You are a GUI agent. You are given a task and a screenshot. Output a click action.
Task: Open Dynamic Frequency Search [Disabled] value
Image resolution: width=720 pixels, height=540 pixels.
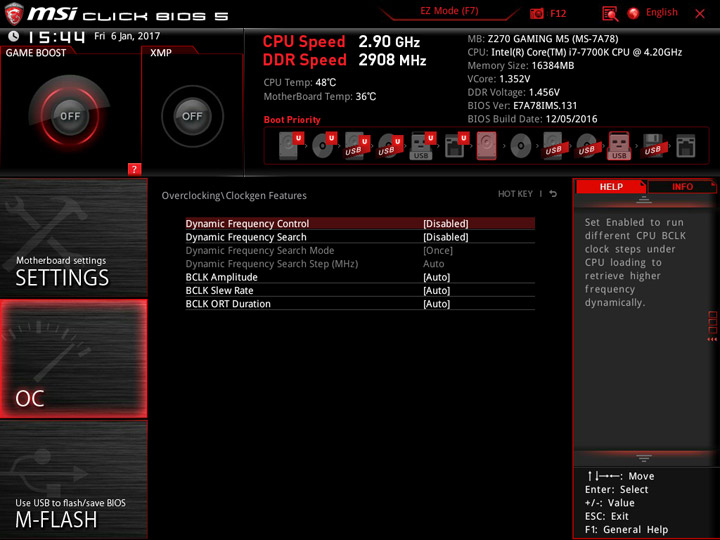[445, 237]
